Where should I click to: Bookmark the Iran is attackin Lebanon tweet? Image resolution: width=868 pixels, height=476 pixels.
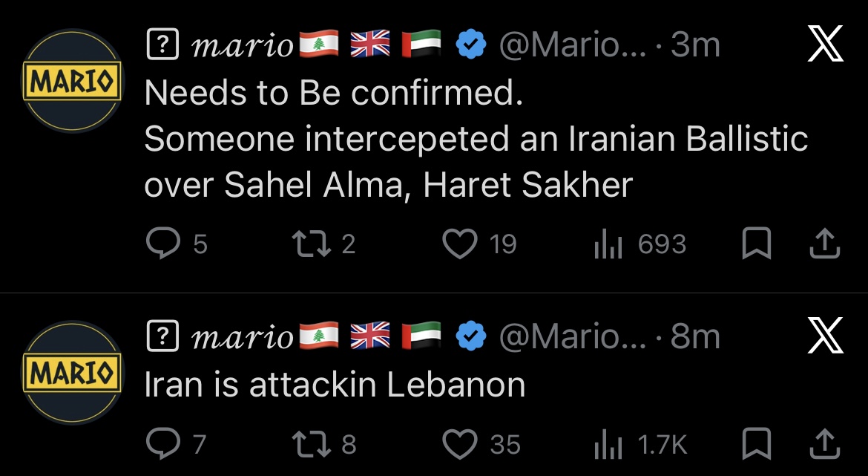pos(757,444)
